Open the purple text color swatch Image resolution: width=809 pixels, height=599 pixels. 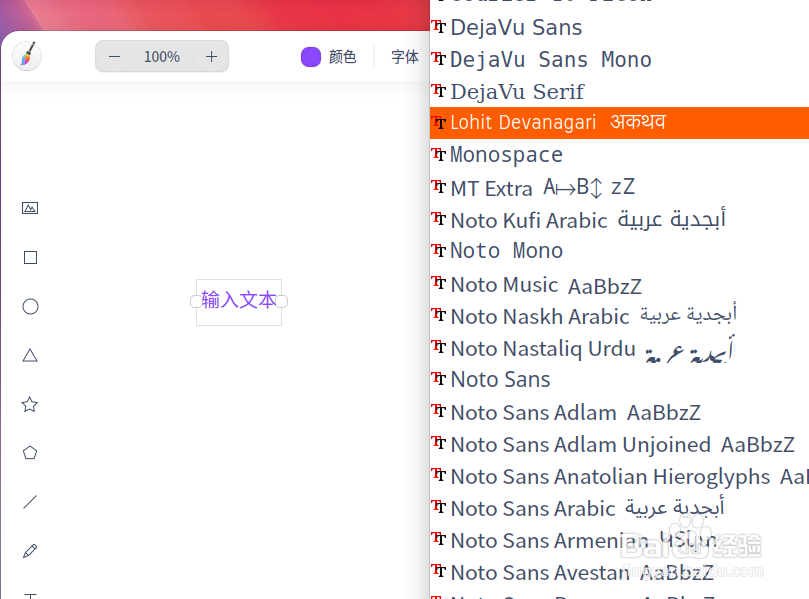(x=311, y=57)
